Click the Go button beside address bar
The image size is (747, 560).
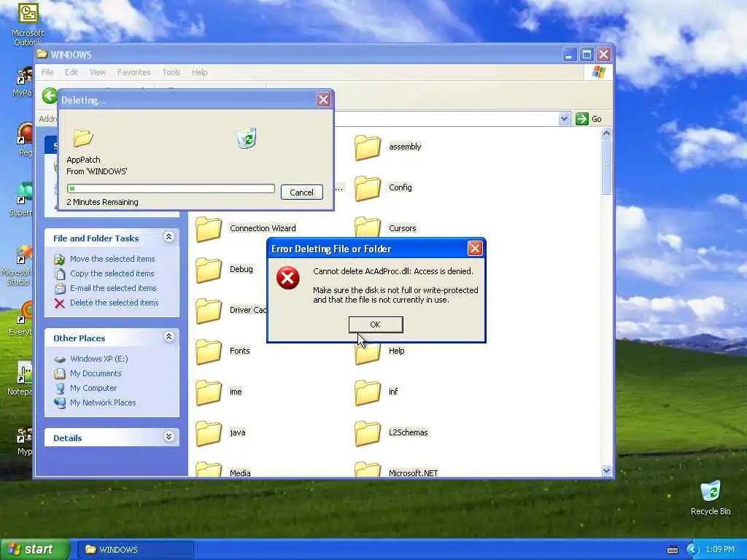589,119
